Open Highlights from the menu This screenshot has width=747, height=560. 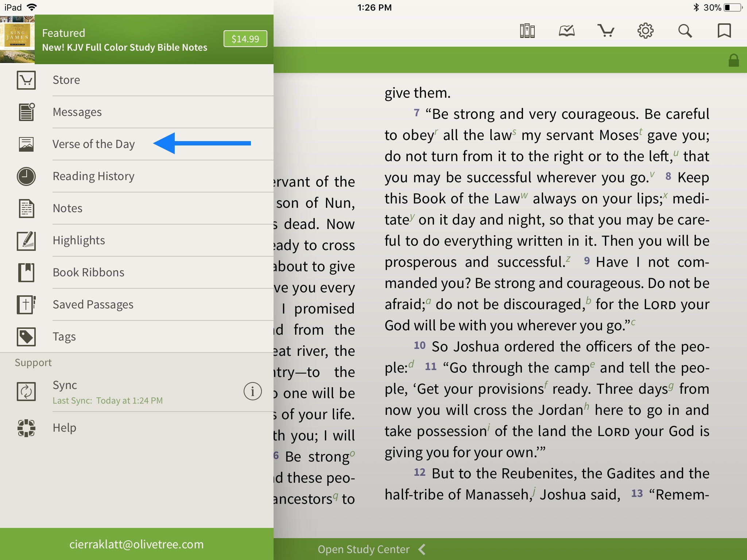(137, 241)
